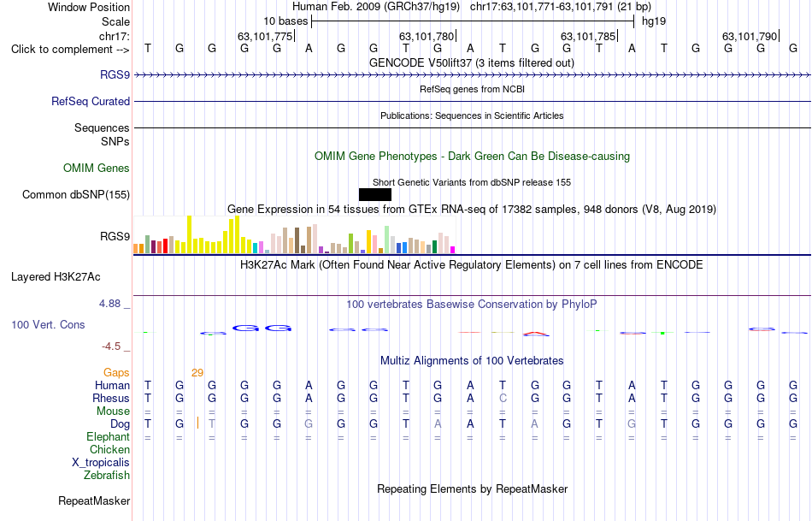Viewport: 812px width, 521px height.
Task: Click the hg19 label beside the scale bar
Action: (x=654, y=21)
